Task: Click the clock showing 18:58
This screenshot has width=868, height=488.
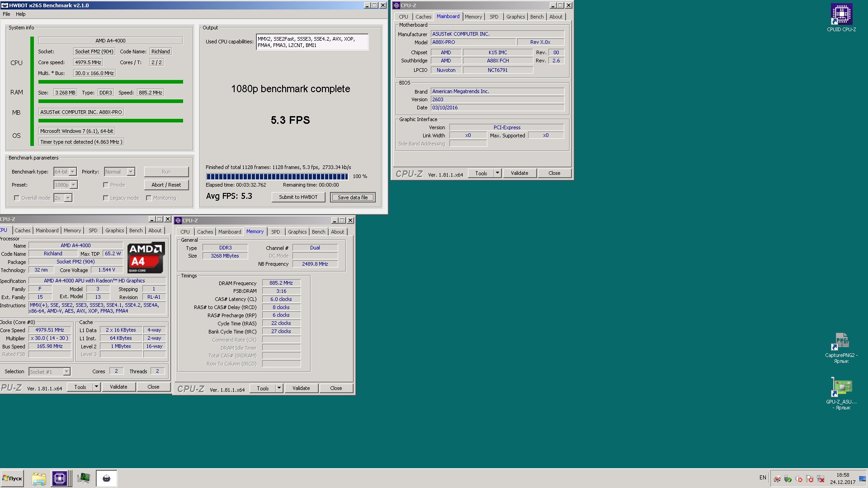Action: point(843,475)
